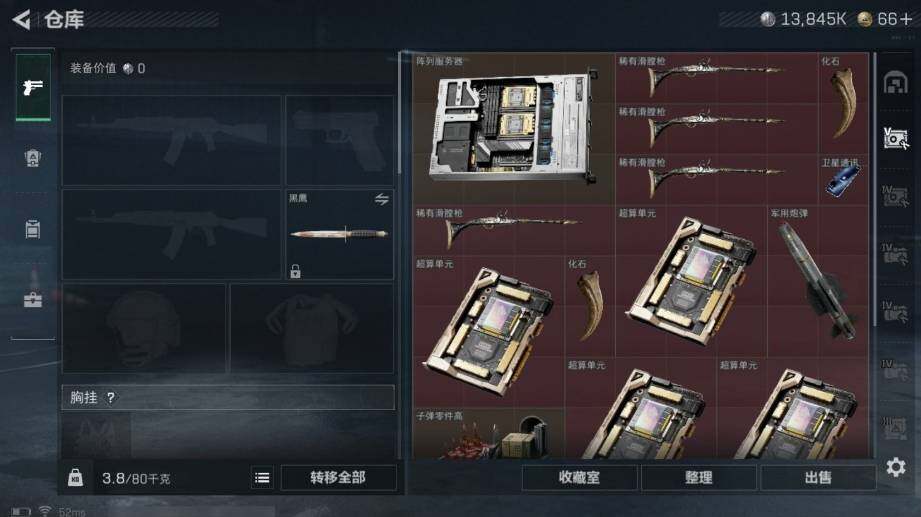The image size is (921, 517).
Task: Click the 转移全部 button
Action: pyautogui.click(x=338, y=478)
